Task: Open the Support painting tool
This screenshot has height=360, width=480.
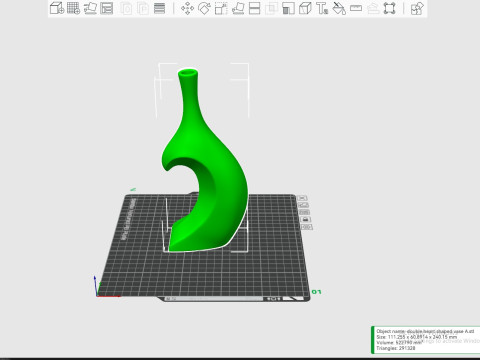Action: (288, 8)
